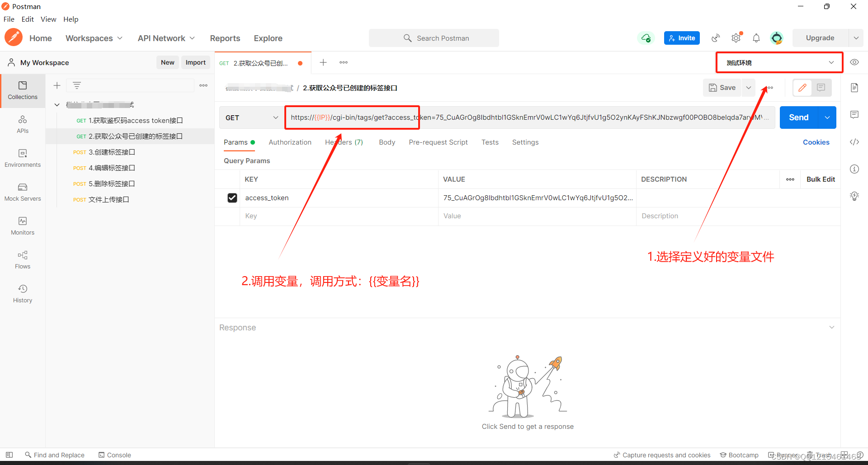Click the New button
Image resolution: width=868 pixels, height=465 pixels.
click(168, 62)
